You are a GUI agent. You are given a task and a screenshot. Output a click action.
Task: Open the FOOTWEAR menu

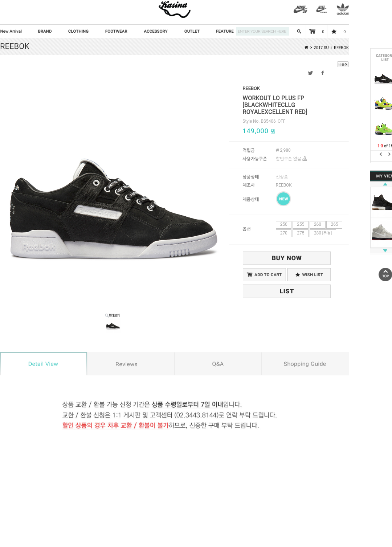tap(116, 32)
